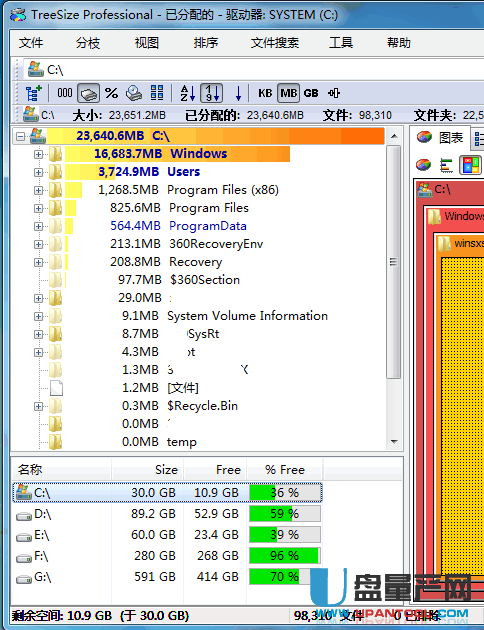This screenshot has width=484, height=630.
Task: Click the automatic units icon after GB
Action: [334, 93]
